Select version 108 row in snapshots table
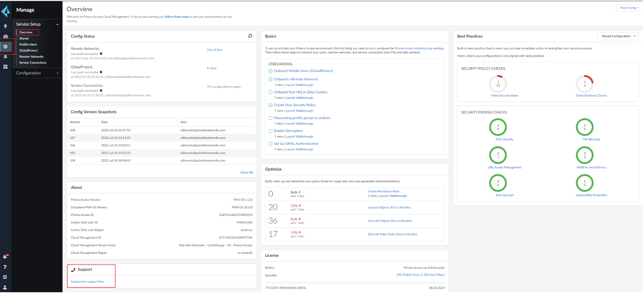 point(161,130)
